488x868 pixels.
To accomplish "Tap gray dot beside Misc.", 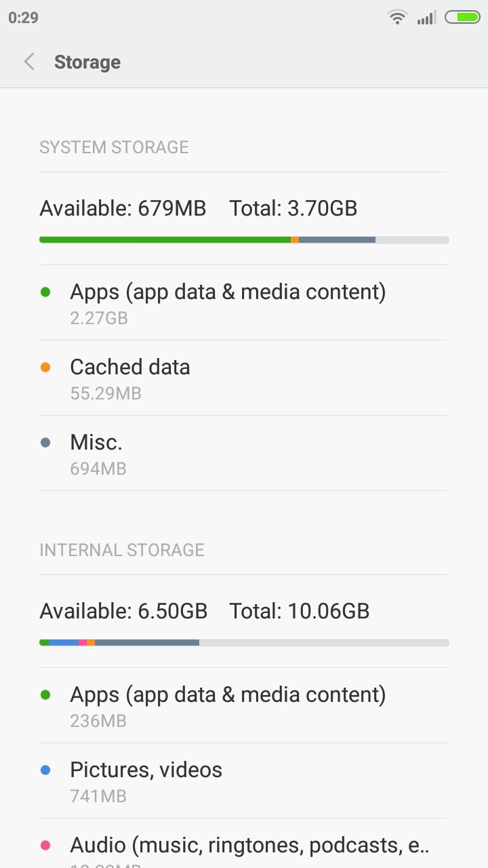I will tap(45, 443).
